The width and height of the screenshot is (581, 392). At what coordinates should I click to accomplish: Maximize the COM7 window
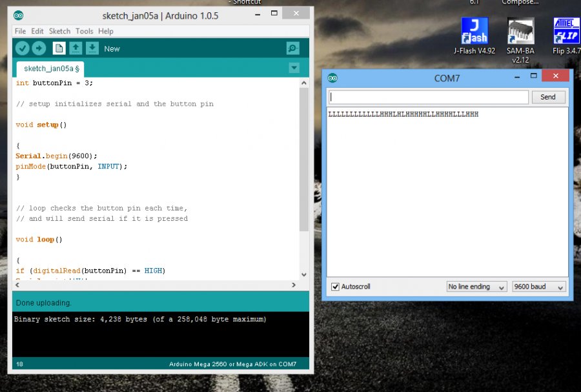(534, 76)
